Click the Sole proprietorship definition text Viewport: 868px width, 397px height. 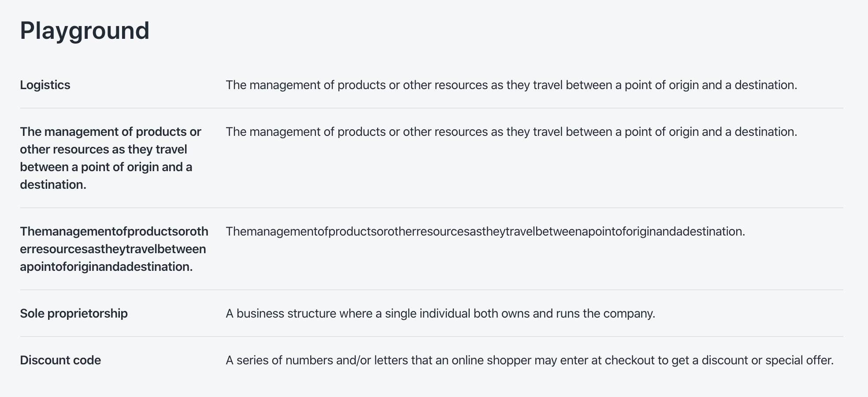pyautogui.click(x=440, y=314)
